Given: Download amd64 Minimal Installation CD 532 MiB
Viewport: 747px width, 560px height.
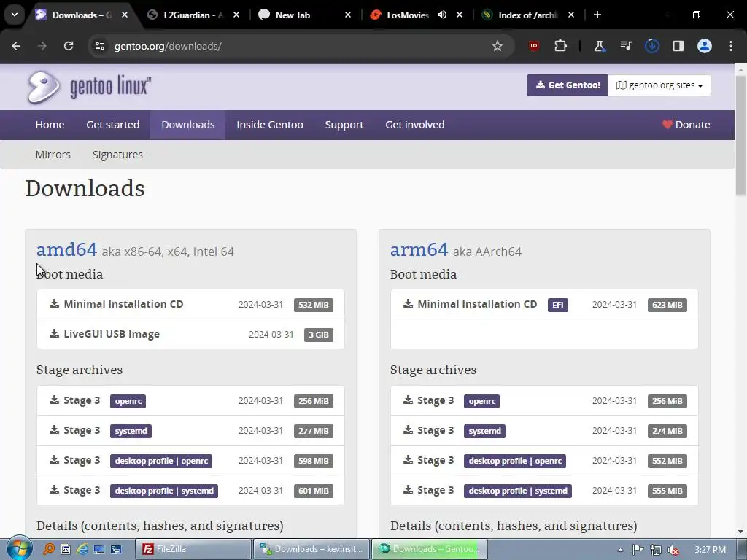Looking at the screenshot, I should coord(190,304).
